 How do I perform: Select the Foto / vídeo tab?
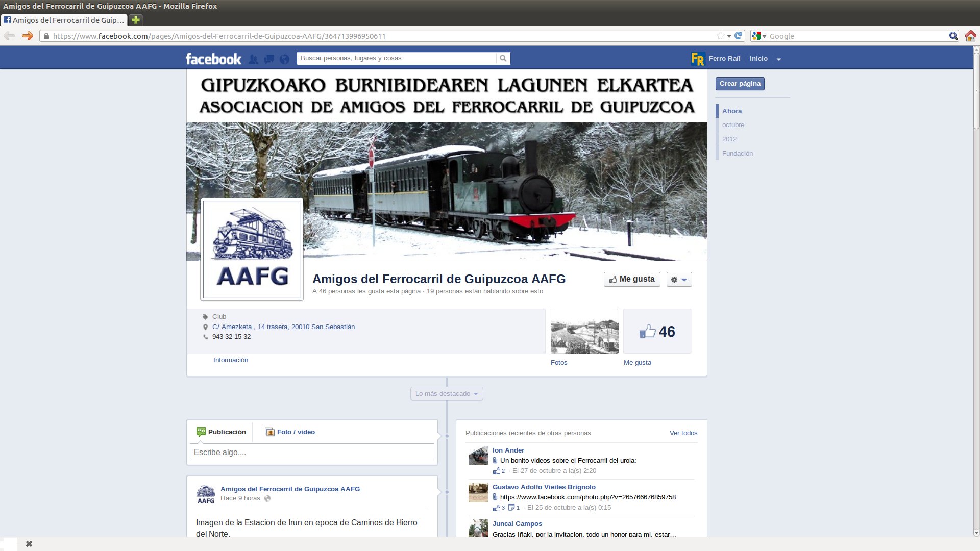click(x=290, y=432)
